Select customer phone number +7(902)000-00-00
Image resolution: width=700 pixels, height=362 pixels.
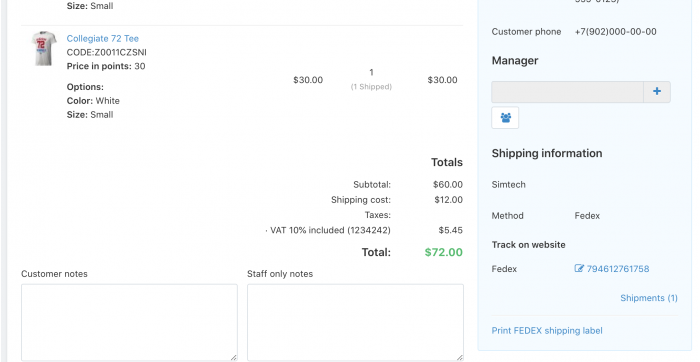[x=616, y=32]
